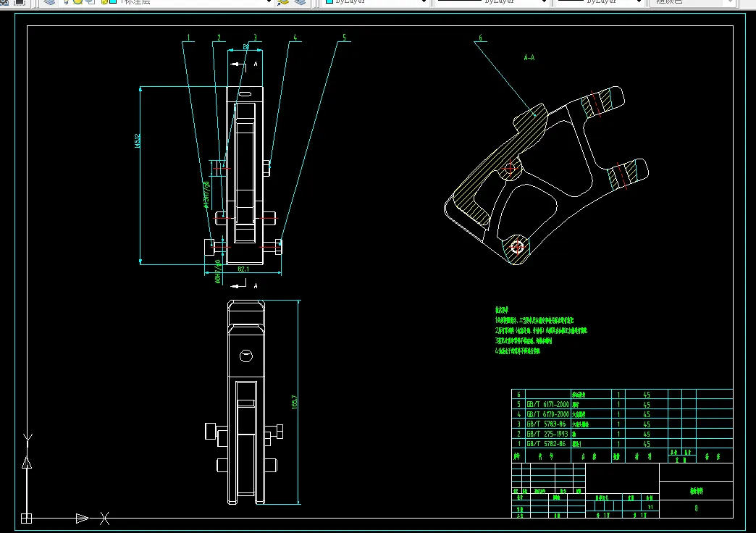Click the Layer Previous icon in toolbar
The image size is (756, 533).
(299, 2)
